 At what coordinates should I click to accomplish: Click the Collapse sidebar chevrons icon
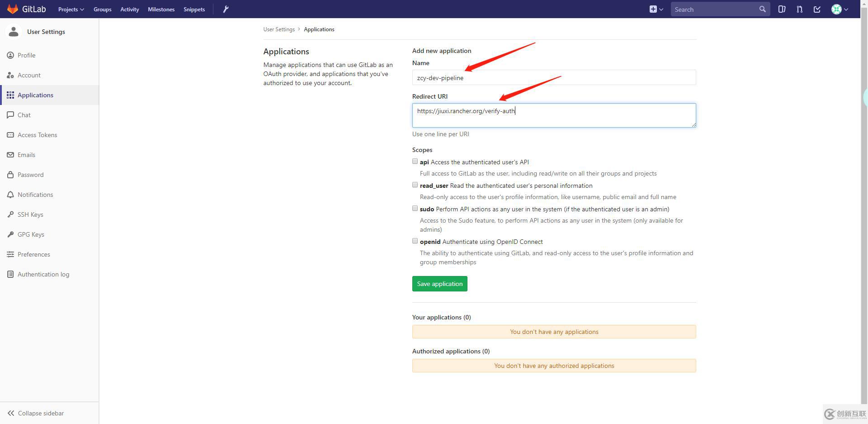coord(11,413)
